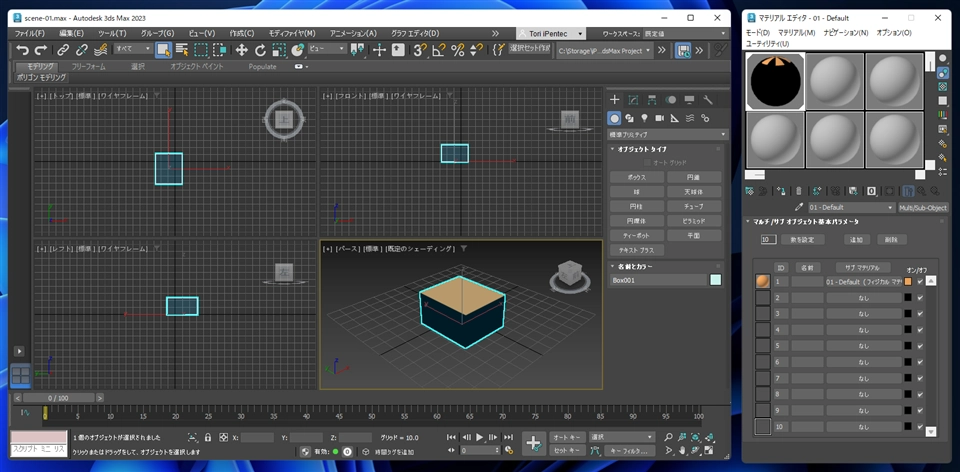This screenshot has width=960, height=472.
Task: Uncheck the on/off box for sub-material 2
Action: tap(920, 298)
